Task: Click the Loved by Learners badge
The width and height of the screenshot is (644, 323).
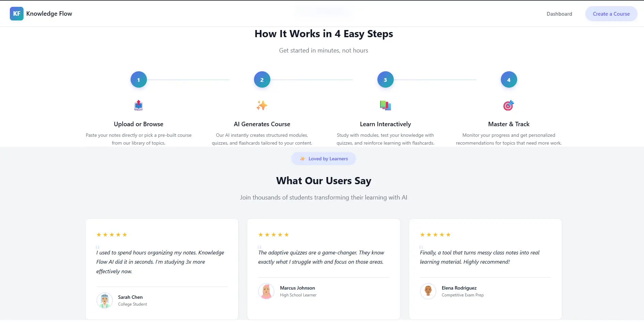Action: (323, 158)
